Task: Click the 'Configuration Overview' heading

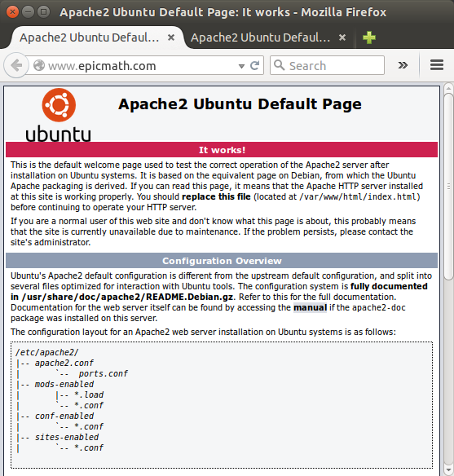Action: (x=222, y=261)
